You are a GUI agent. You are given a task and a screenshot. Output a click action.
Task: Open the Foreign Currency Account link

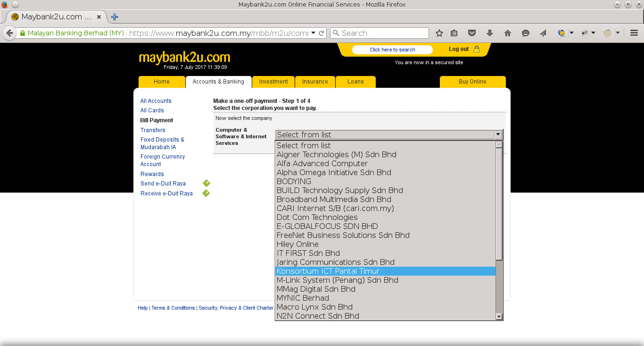tap(163, 160)
